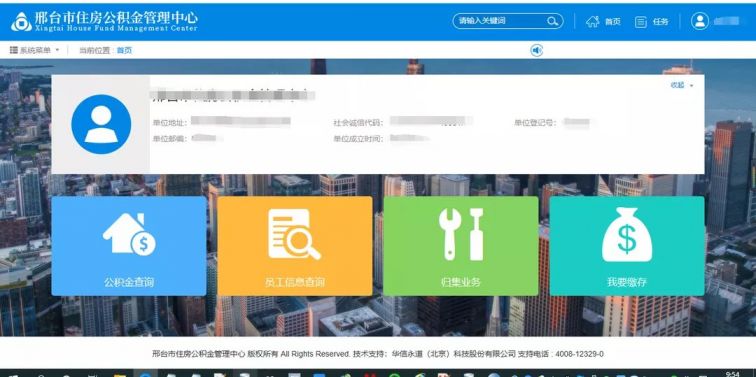Open 员工信息查询 document search tile

[x=295, y=246]
